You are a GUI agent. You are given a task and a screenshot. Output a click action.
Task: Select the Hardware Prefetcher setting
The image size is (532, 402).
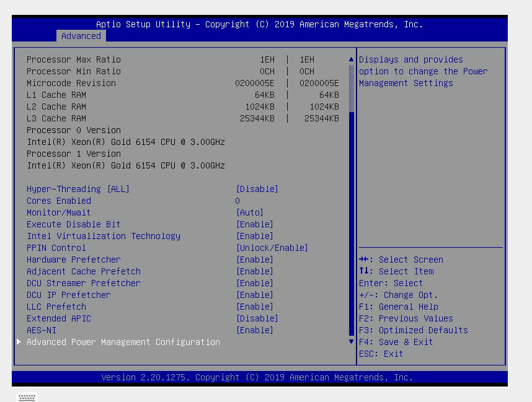pyautogui.click(x=73, y=260)
